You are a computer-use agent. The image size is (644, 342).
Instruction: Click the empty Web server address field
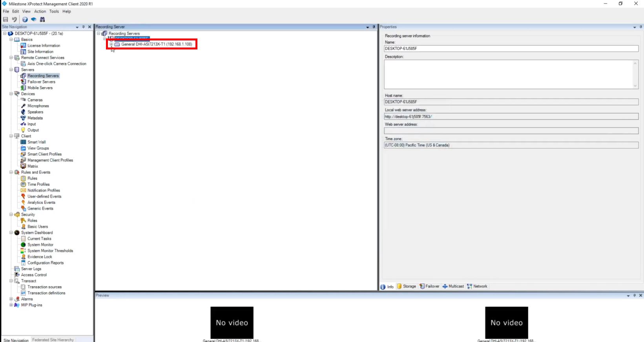(x=511, y=131)
